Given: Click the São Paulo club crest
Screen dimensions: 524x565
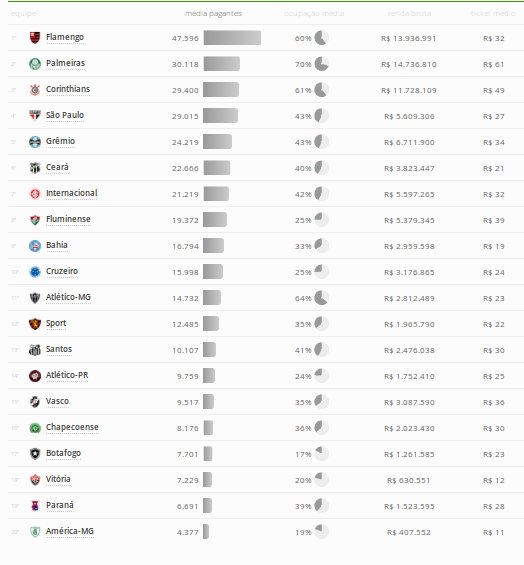Looking at the screenshot, I should [x=35, y=116].
